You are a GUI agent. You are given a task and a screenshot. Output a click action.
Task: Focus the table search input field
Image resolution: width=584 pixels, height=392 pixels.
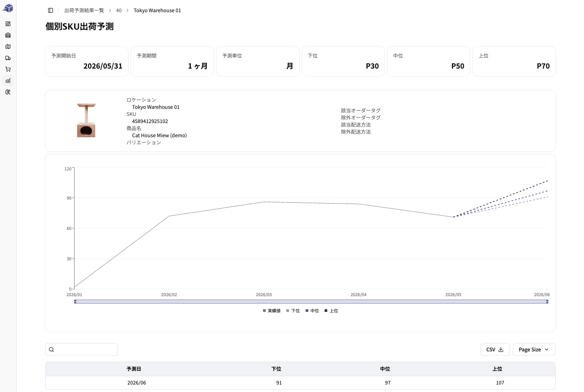[x=82, y=349]
